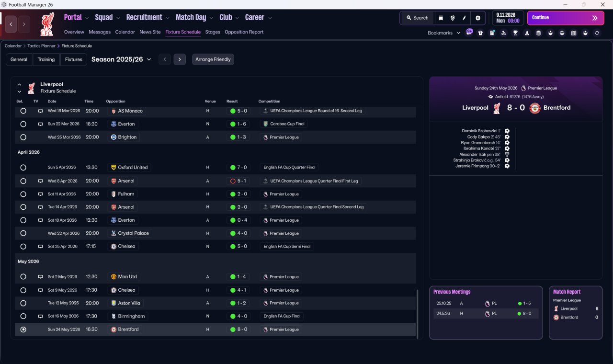Click the Arrange Friendly button
This screenshot has width=613, height=364.
[x=213, y=59]
